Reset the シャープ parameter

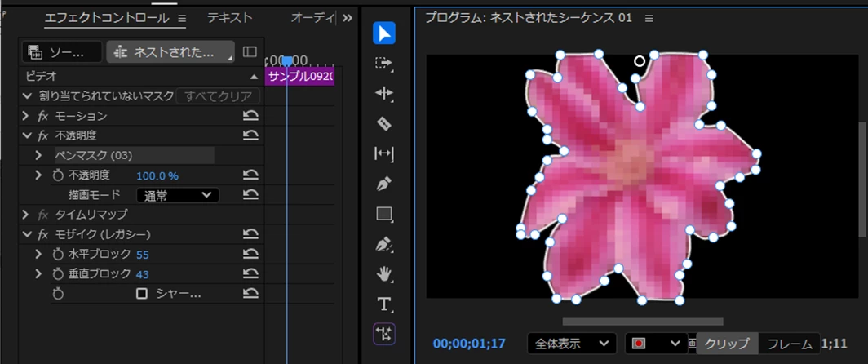pos(250,294)
